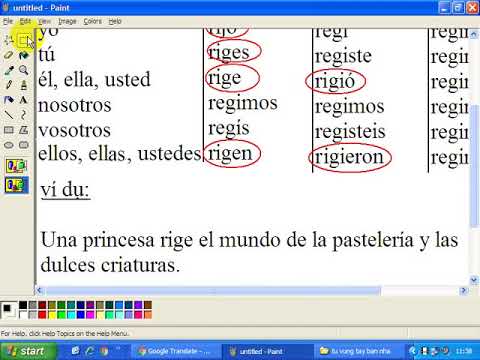This screenshot has height=360, width=480.
Task: Click the horizontal scrollbar right arrow
Action: point(463,290)
